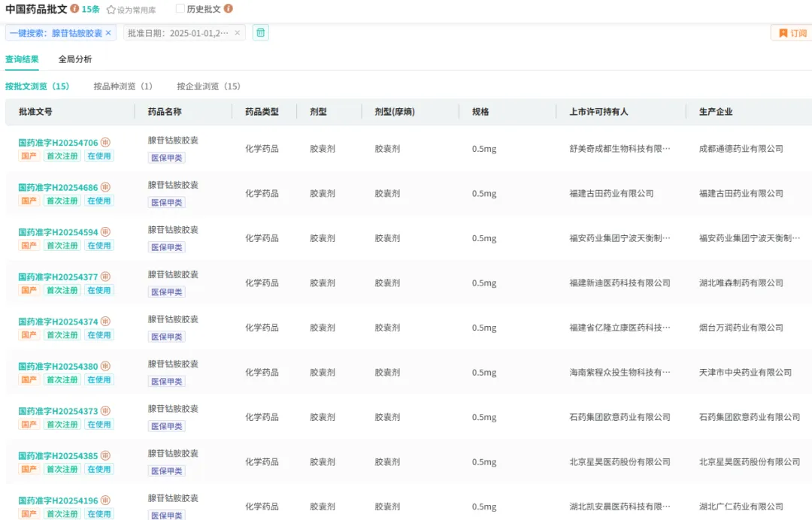Click 审 icon beside 国药准字H20254706
This screenshot has width=812, height=520.
click(105, 143)
